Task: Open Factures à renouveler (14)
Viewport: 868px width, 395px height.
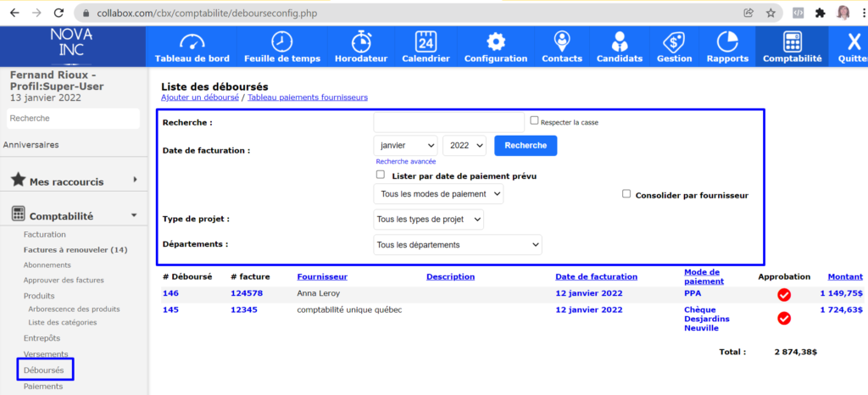Action: [75, 249]
